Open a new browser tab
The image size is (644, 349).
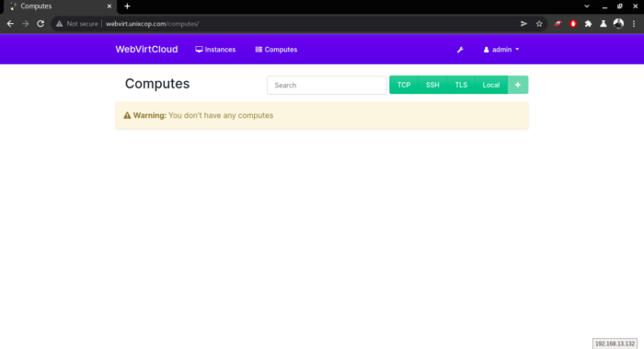pos(127,6)
